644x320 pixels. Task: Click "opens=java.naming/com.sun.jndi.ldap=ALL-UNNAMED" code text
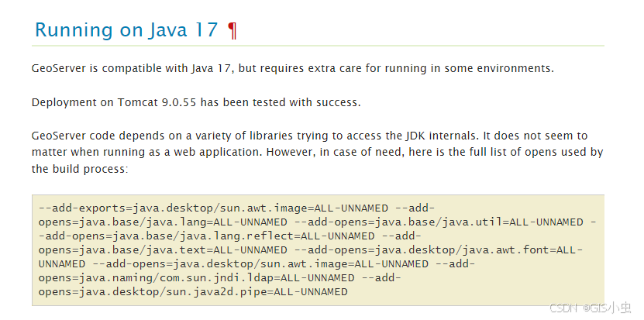(x=196, y=278)
